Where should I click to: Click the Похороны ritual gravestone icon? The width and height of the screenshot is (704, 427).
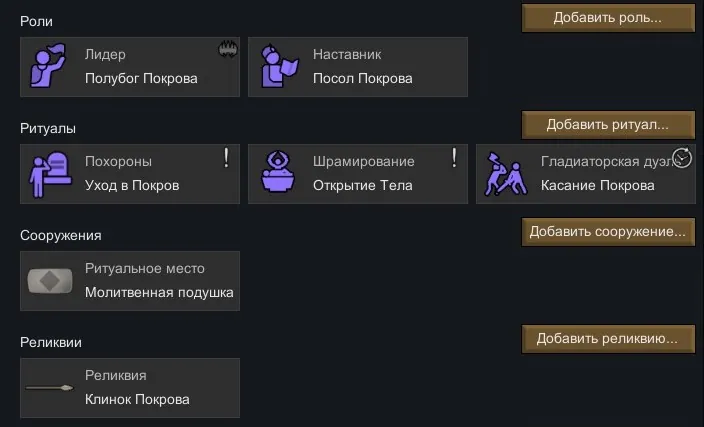point(51,174)
